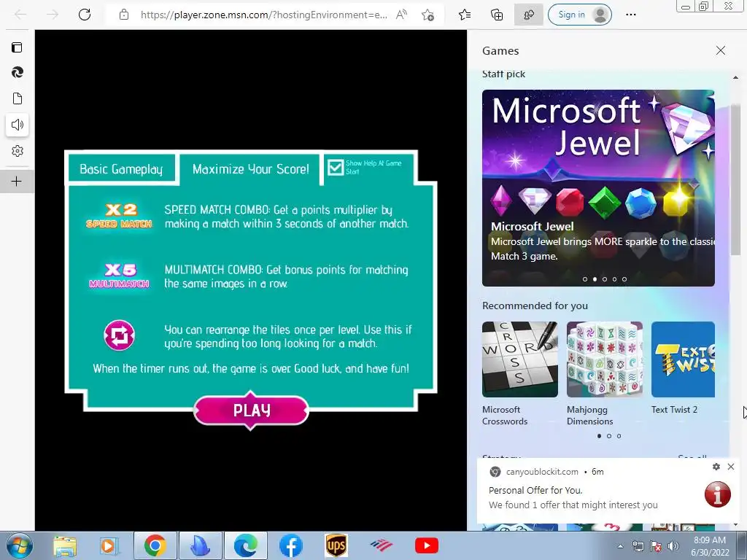Open Bank of America shortcut in taskbar
This screenshot has width=747, height=560.
point(381,545)
